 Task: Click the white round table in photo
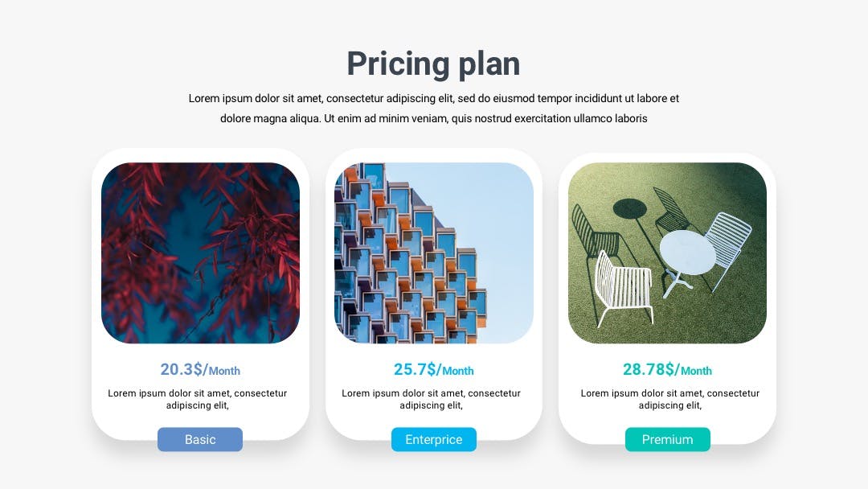pyautogui.click(x=687, y=252)
